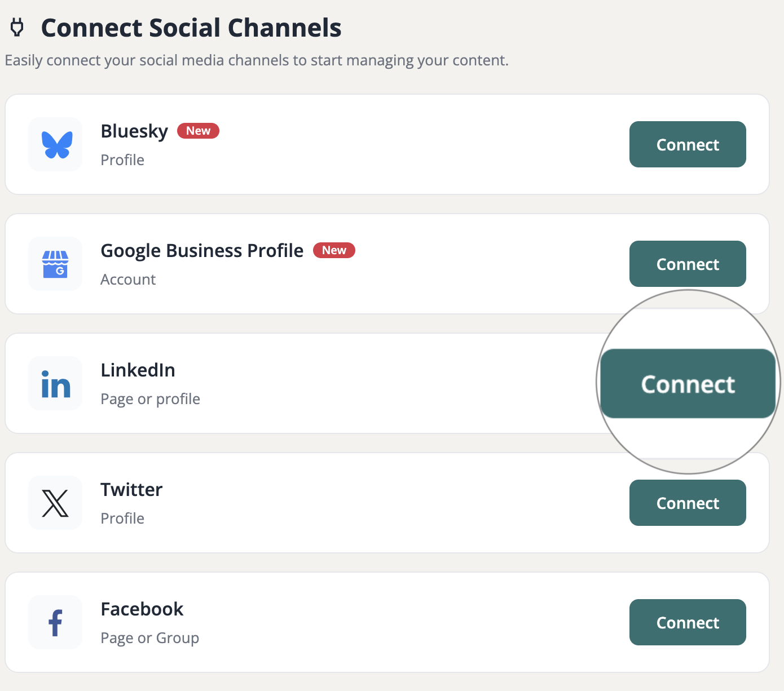
Task: Connect the Facebook page or group
Action: coord(687,622)
